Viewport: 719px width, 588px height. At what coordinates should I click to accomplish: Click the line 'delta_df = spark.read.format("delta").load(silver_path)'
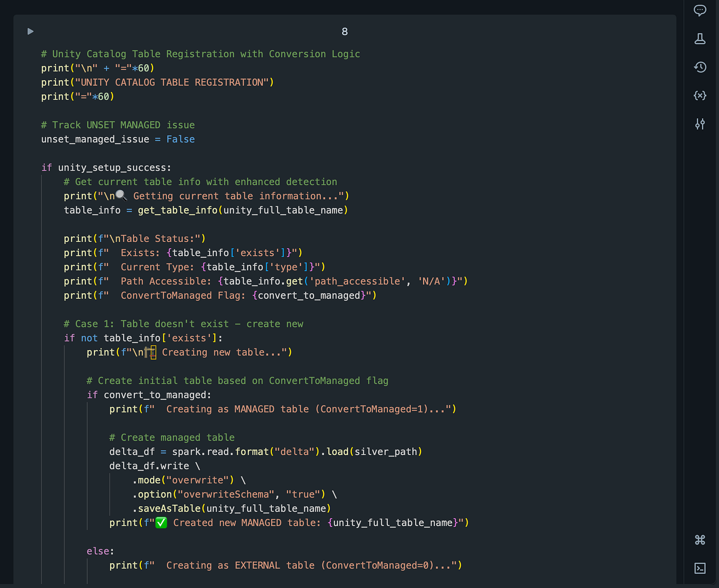266,452
